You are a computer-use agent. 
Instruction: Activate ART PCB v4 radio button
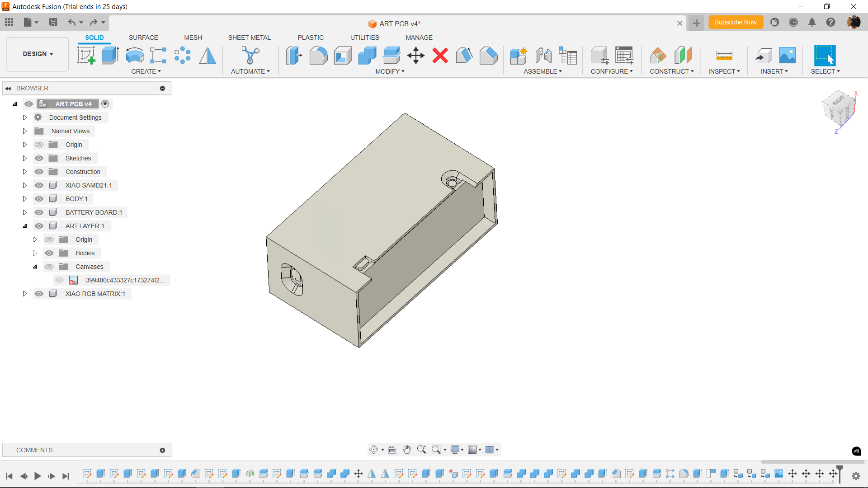pyautogui.click(x=105, y=104)
